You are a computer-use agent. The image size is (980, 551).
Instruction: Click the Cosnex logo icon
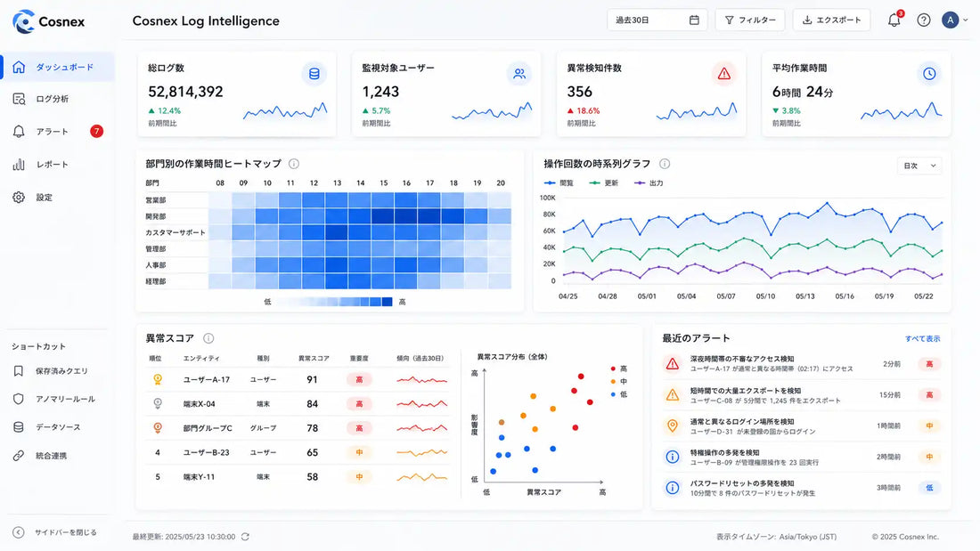24,21
